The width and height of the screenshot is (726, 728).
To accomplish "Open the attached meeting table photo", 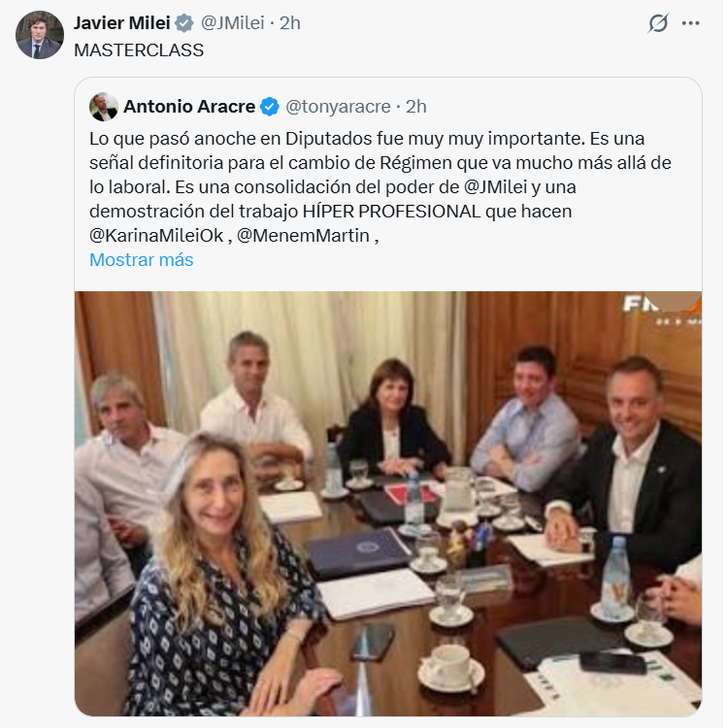I will 388,503.
